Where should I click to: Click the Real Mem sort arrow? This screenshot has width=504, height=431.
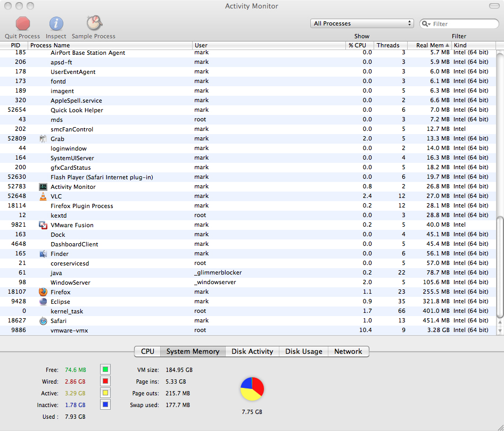click(x=447, y=45)
